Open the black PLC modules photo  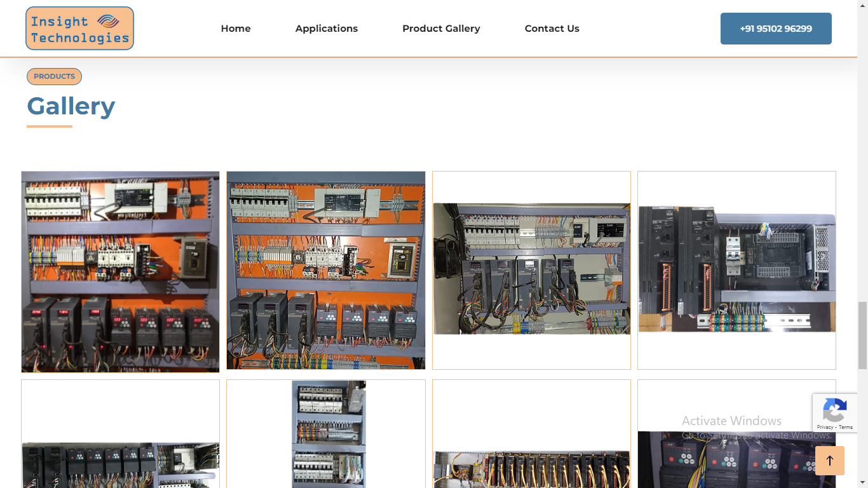coord(736,269)
